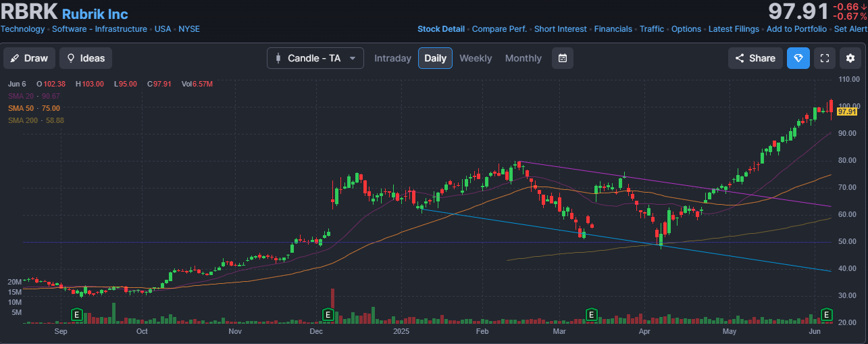Click the blue diamond premium icon
Screen dimensions: 868x344
(798, 58)
